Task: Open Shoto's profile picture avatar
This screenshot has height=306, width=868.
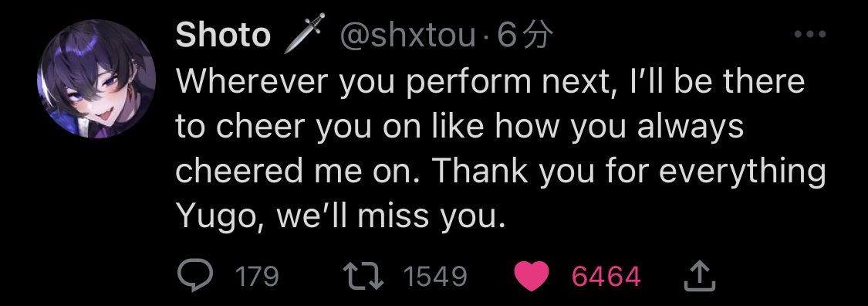Action: tap(96, 79)
